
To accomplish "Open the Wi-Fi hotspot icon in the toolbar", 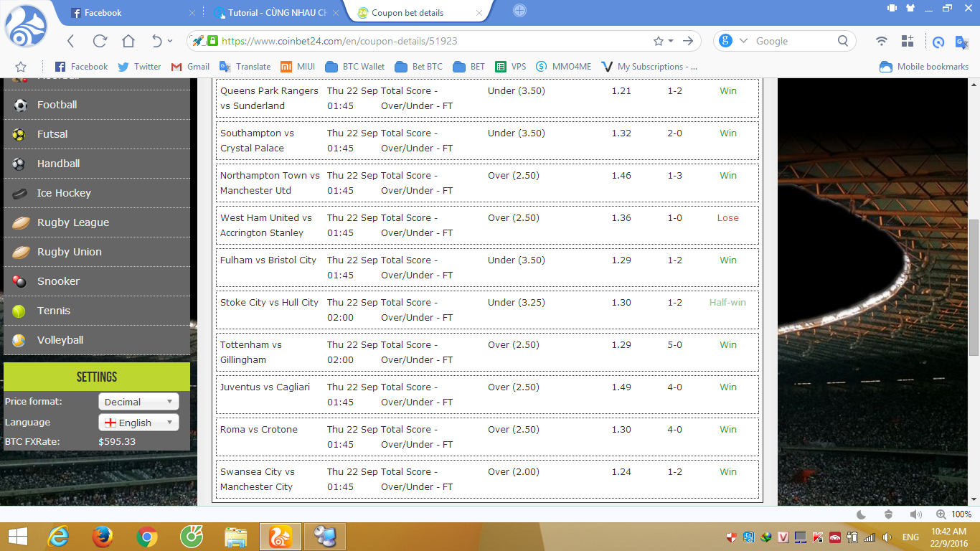I will pyautogui.click(x=882, y=41).
